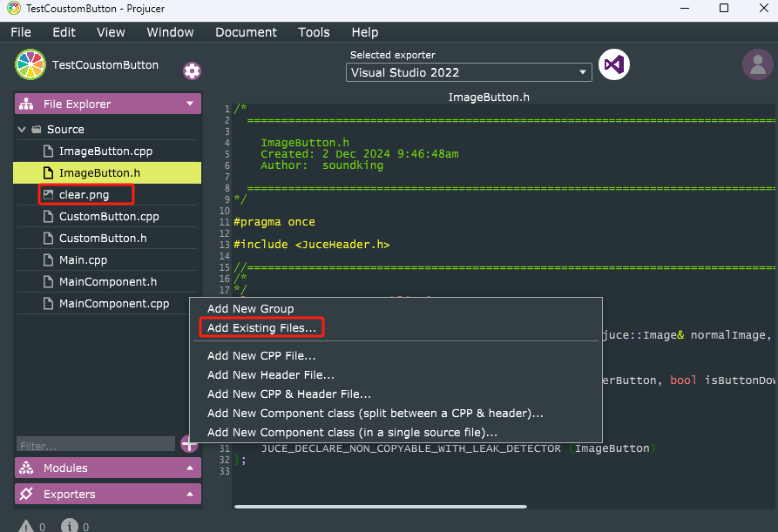778x532 pixels.
Task: Click the ImageButton.cpp file icon
Action: click(x=48, y=151)
